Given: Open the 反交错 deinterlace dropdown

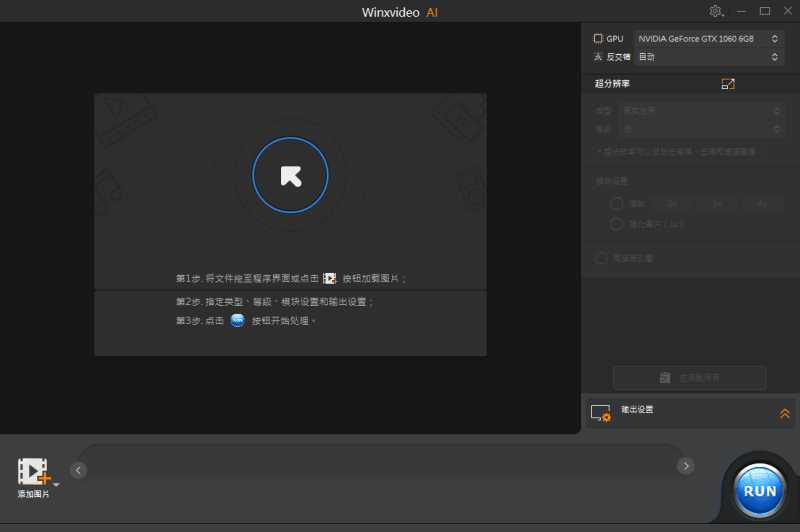Looking at the screenshot, I should click(x=708, y=57).
